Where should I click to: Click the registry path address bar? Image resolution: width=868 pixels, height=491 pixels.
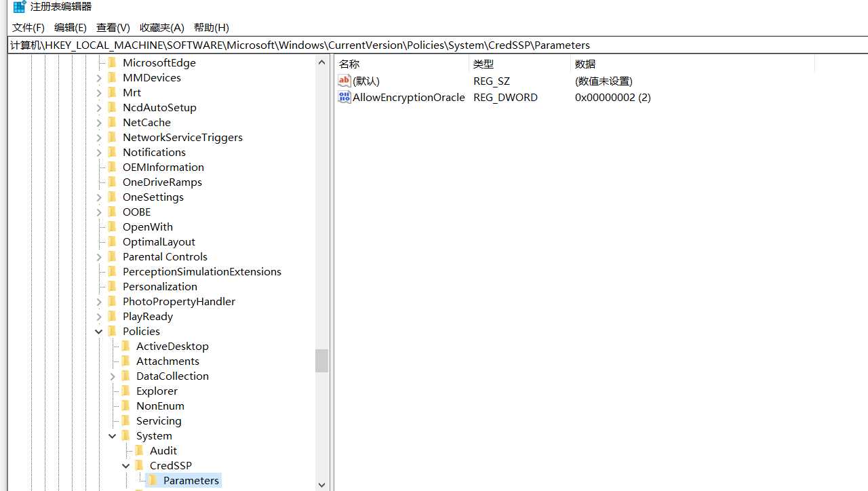[437, 45]
